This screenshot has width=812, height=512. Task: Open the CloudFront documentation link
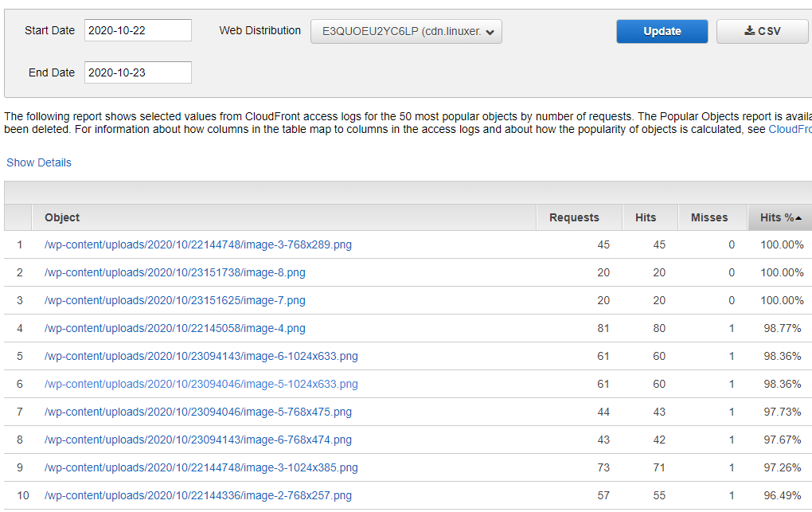tap(790, 129)
